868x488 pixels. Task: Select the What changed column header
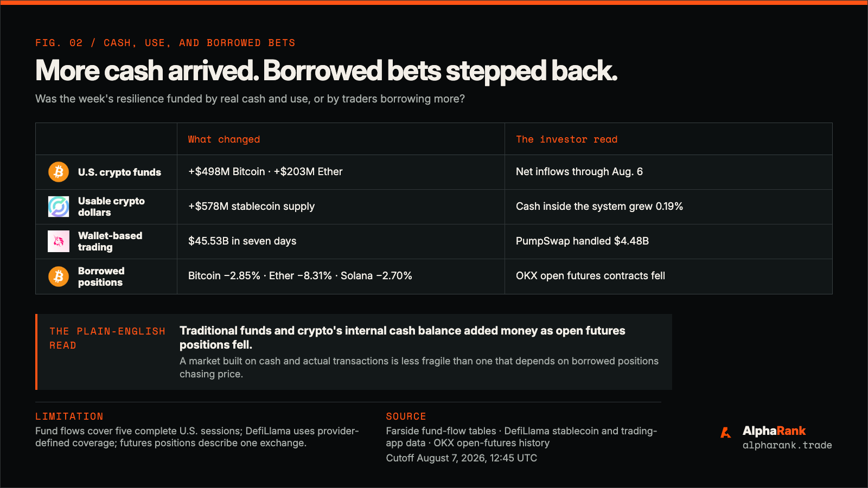(x=224, y=139)
